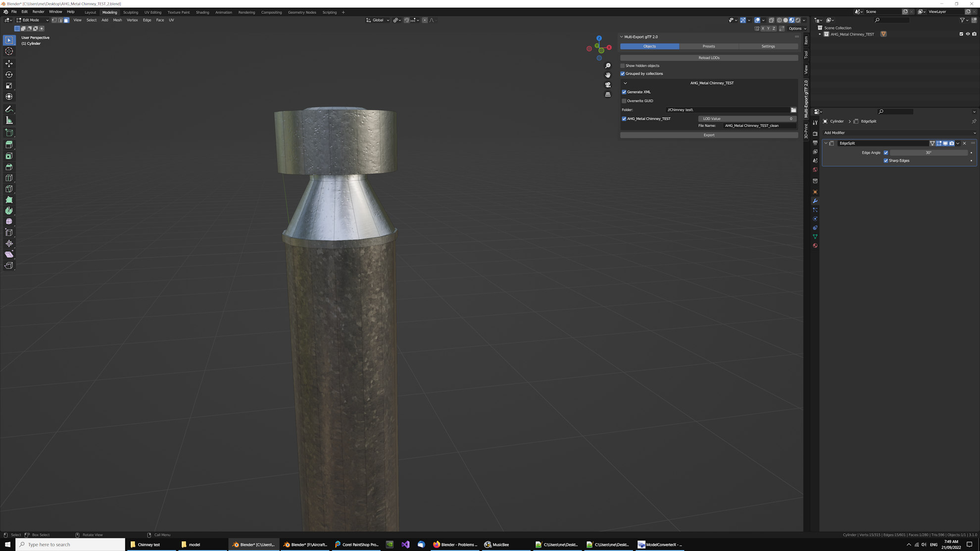Open the Mesh menu

[117, 20]
